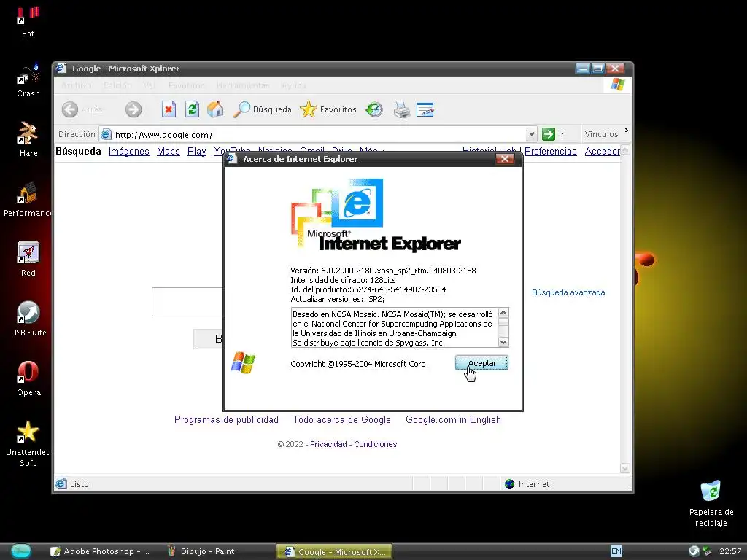This screenshot has height=560, width=747.
Task: Click the Forward arrow button in the toolbar
Action: [x=133, y=109]
